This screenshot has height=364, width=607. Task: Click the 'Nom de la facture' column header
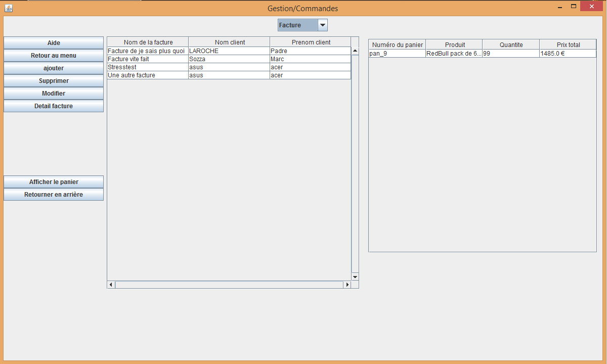tap(148, 42)
